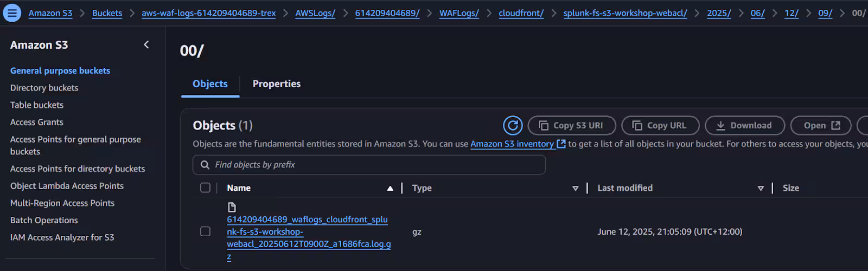
Task: Click the external link icon beside Amazon S3 inventory
Action: coord(561,144)
